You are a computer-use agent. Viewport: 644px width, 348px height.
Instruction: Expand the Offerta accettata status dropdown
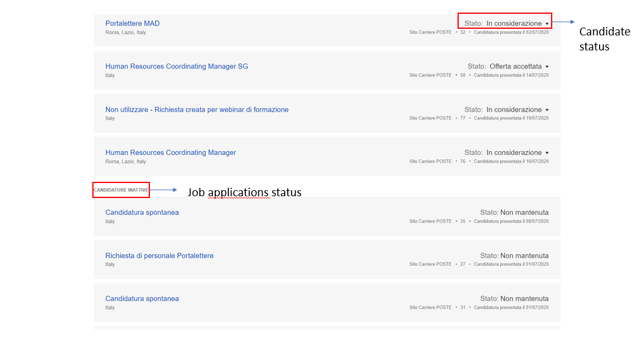pos(546,66)
